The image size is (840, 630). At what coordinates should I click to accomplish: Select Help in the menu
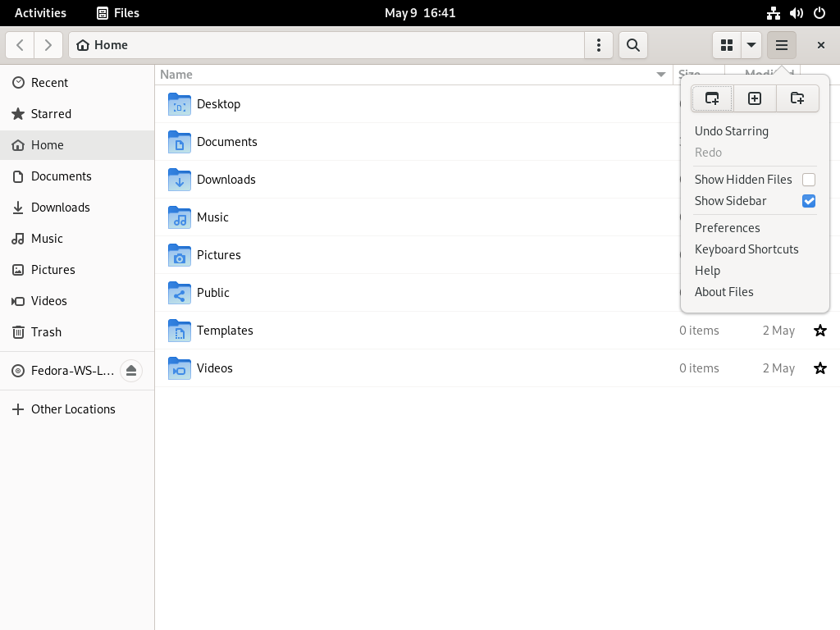click(x=708, y=271)
